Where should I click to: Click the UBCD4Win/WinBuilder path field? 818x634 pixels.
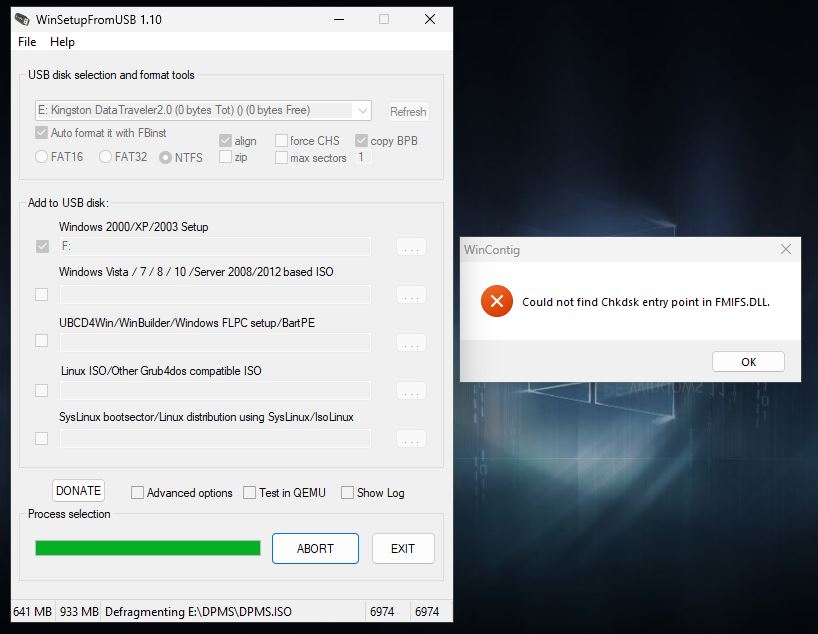[215, 342]
